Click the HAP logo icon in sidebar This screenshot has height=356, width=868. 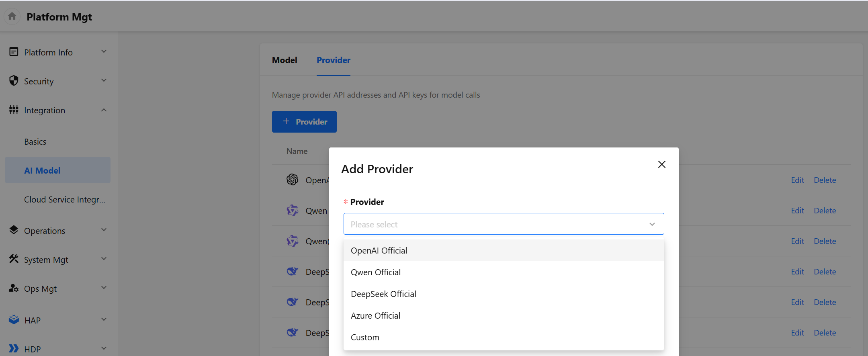(x=14, y=320)
